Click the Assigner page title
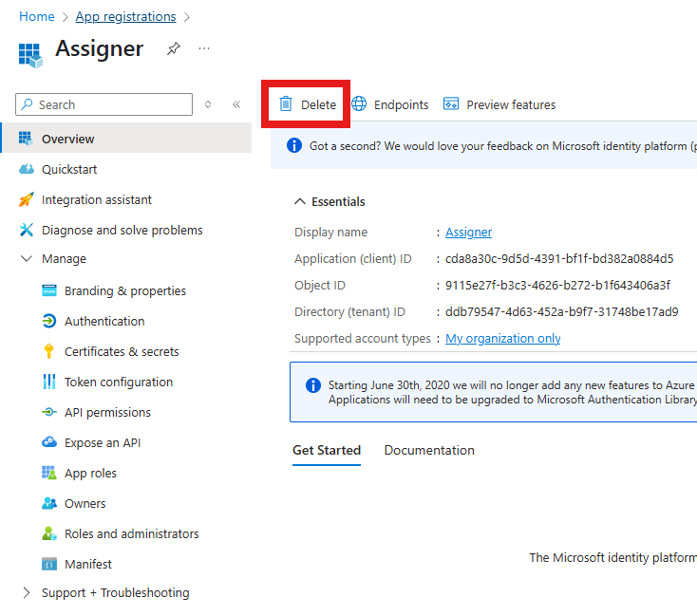This screenshot has width=697, height=616. click(99, 48)
